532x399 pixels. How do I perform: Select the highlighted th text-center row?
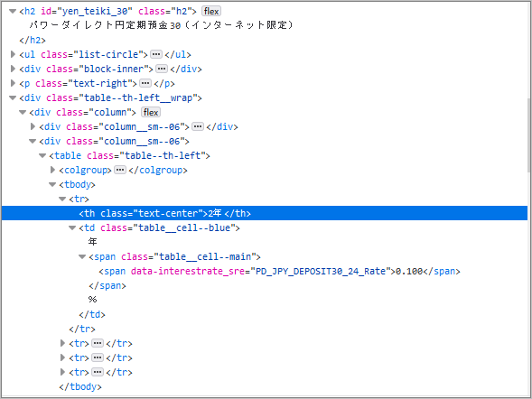pyautogui.click(x=265, y=213)
